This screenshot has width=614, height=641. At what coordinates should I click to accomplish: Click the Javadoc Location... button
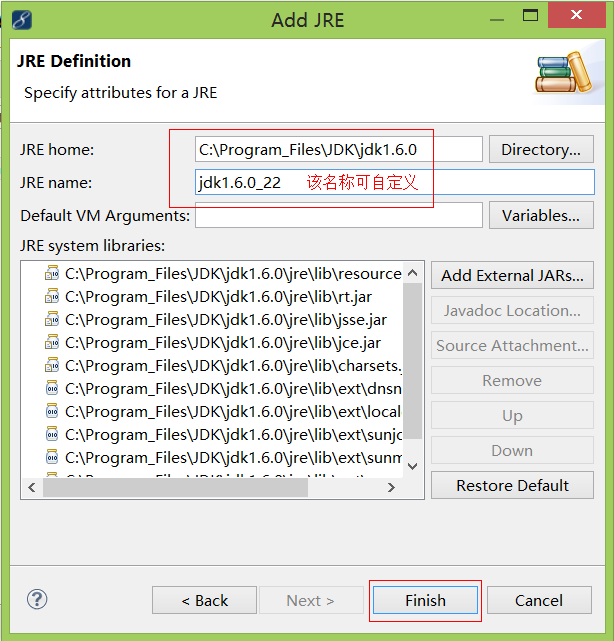tap(512, 310)
